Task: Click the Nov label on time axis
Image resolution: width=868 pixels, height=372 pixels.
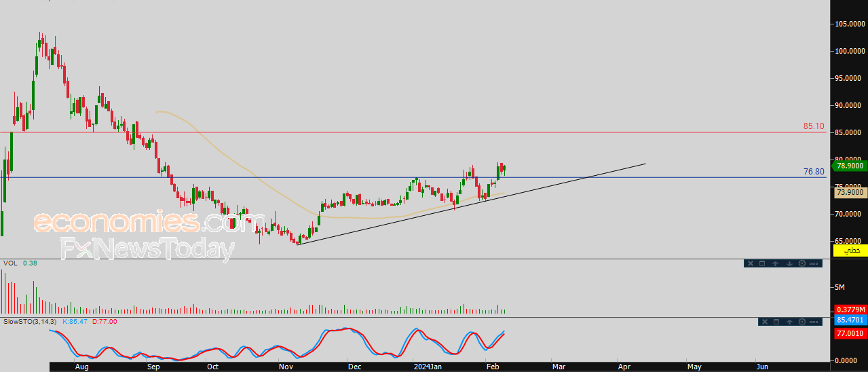Action: click(x=285, y=367)
